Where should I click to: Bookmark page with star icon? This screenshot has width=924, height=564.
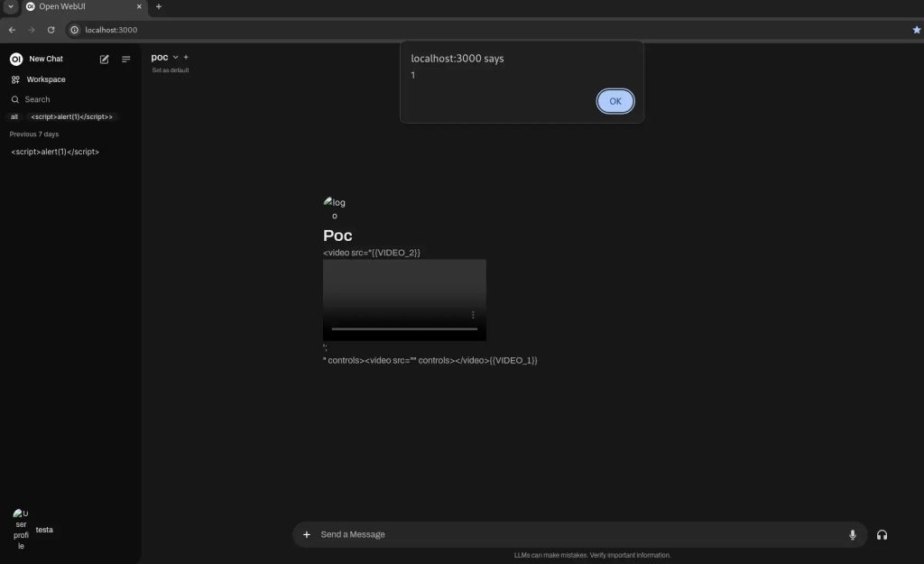click(917, 30)
